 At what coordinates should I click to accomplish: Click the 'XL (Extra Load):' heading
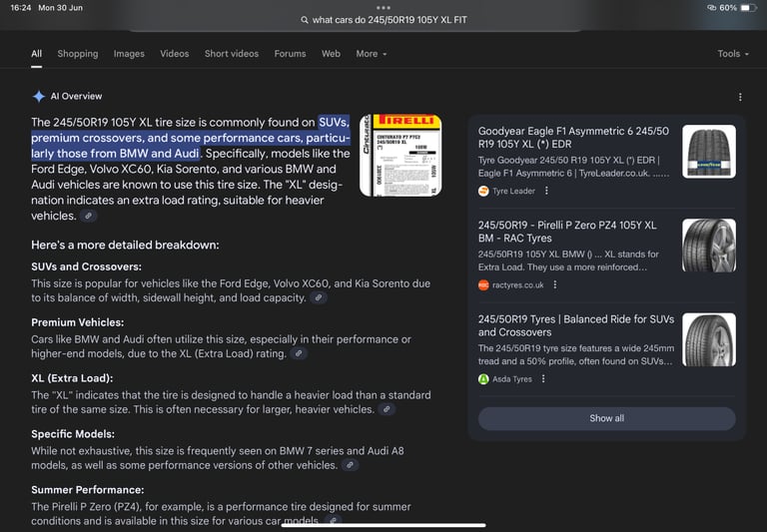pyautogui.click(x=72, y=378)
